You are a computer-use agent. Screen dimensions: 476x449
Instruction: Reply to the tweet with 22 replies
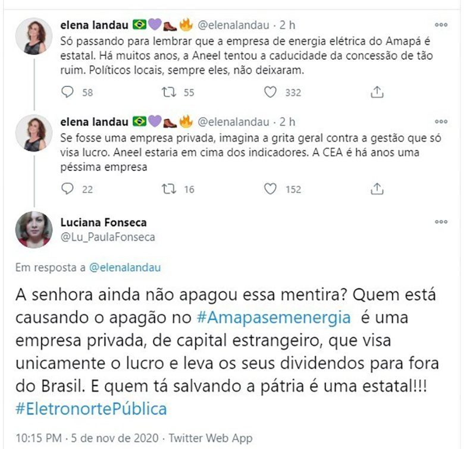coord(67,189)
